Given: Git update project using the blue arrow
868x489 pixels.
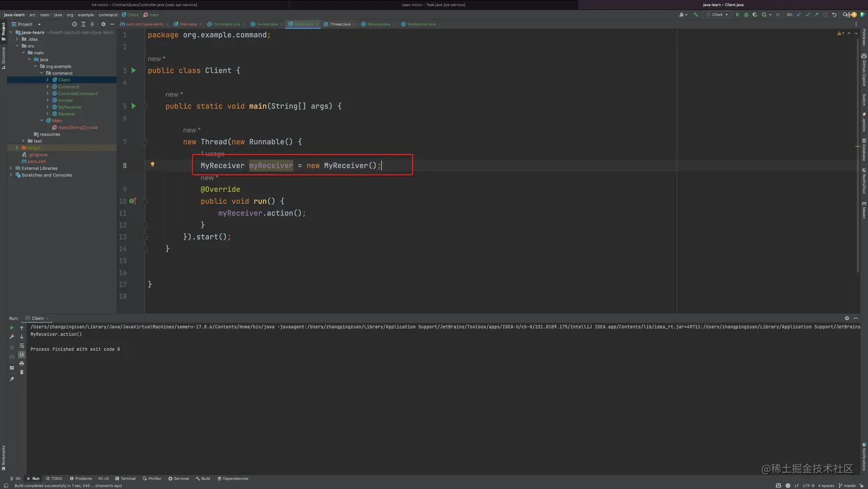Looking at the screenshot, I should [x=799, y=15].
